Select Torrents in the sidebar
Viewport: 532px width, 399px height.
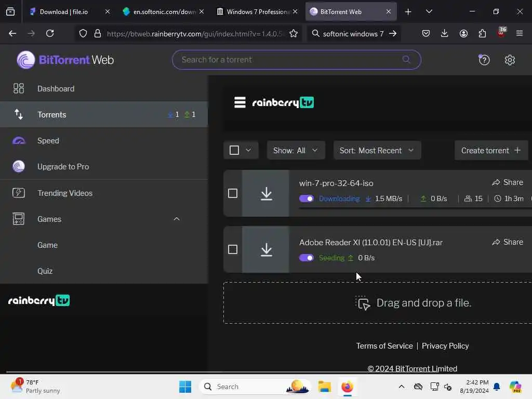tap(104, 115)
